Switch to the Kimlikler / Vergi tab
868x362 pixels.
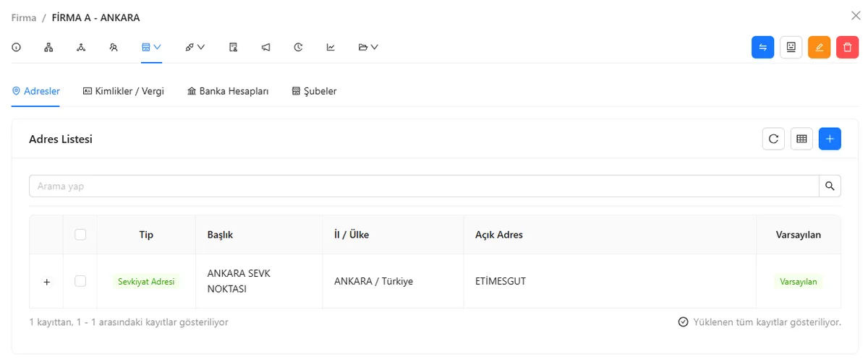[123, 91]
